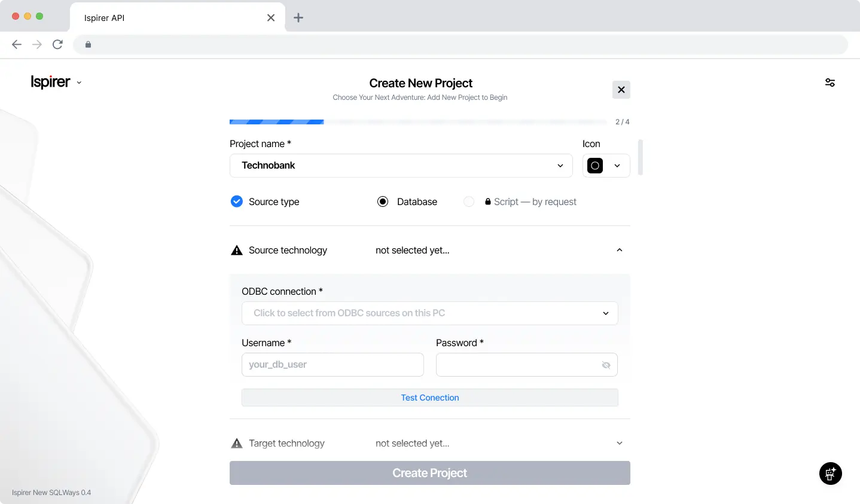Click the '2 / 4' step counter

(x=623, y=122)
